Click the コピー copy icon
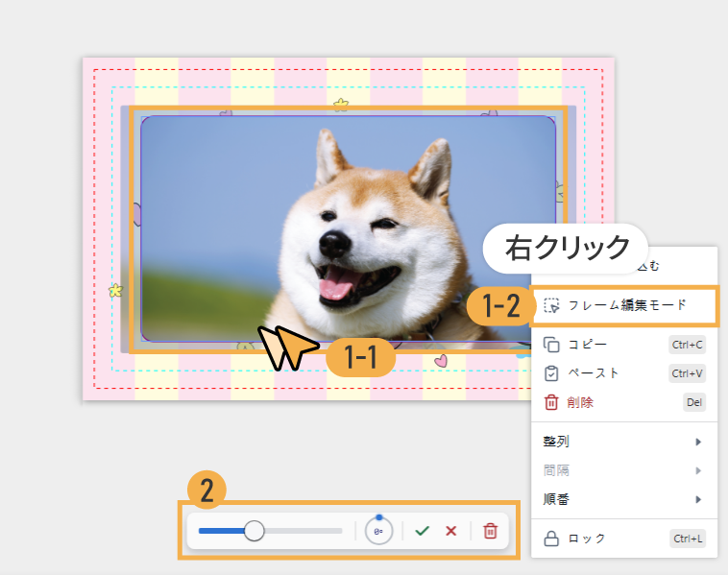Screen dimensions: 728x575 551,344
